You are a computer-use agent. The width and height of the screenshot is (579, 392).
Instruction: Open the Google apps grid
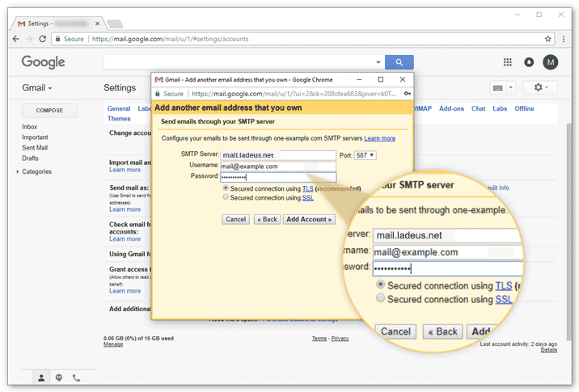pos(508,62)
